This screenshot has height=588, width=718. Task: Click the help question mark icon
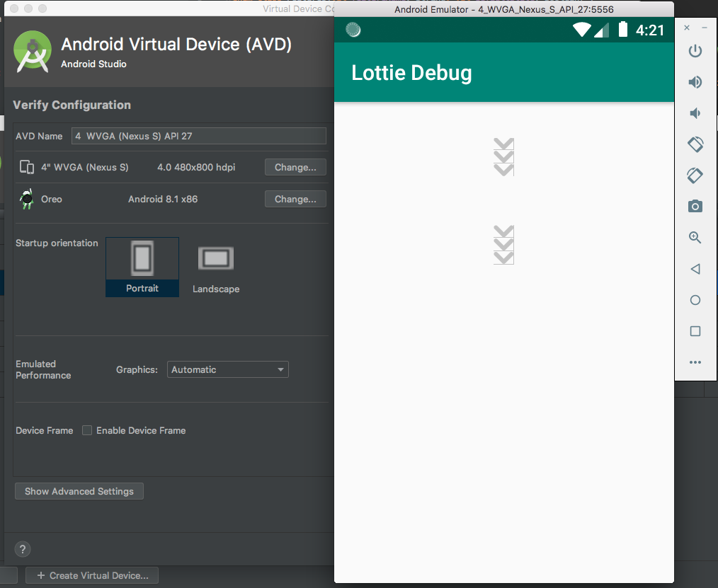pos(22,549)
